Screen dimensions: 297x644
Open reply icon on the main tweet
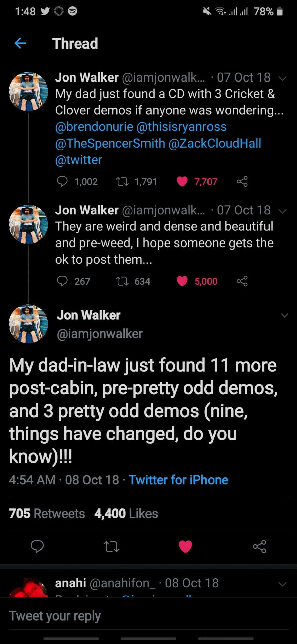click(37, 546)
